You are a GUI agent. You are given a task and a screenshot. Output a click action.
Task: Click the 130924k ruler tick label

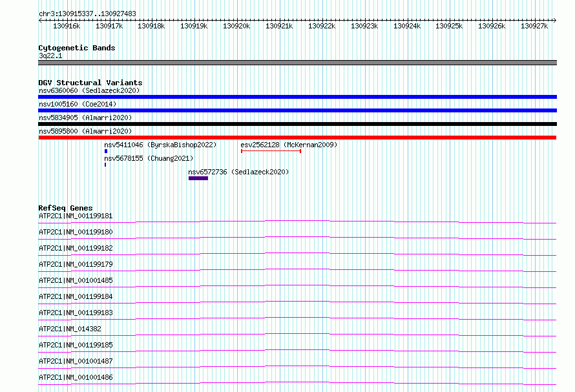coord(406,26)
